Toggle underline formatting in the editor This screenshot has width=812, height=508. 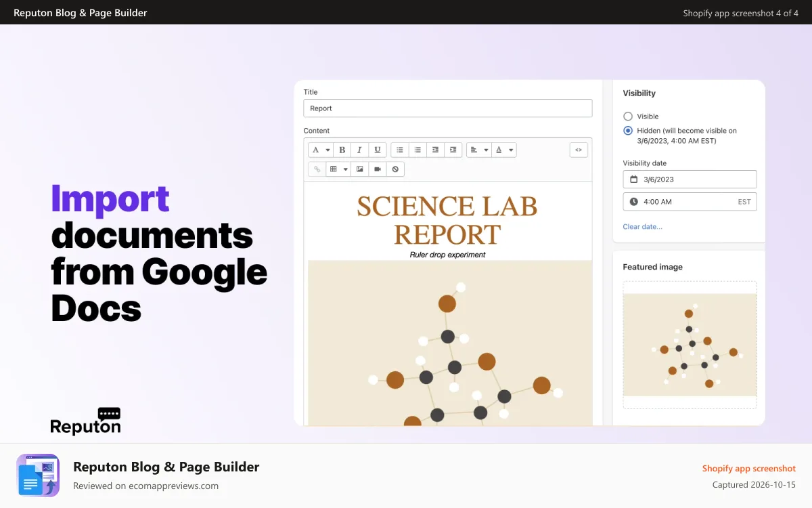click(x=378, y=150)
